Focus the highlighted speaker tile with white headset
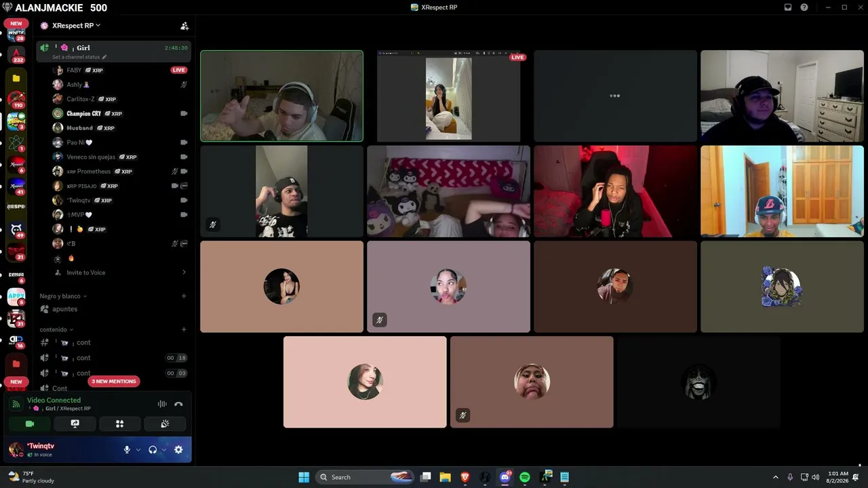This screenshot has width=868, height=488. tap(282, 96)
